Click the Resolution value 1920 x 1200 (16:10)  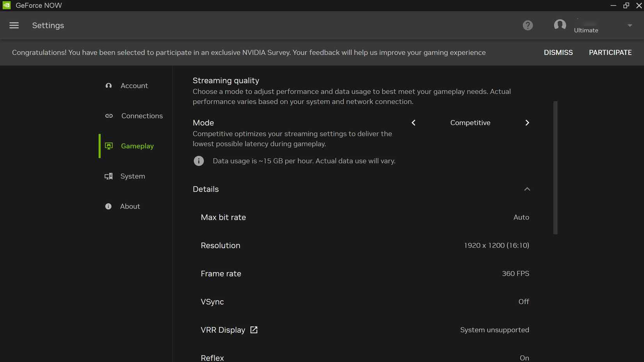(x=496, y=245)
